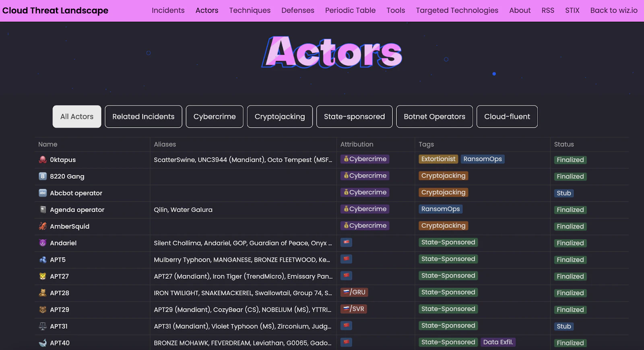This screenshot has width=644, height=350.
Task: Click the Attribution column header
Action: pyautogui.click(x=357, y=144)
